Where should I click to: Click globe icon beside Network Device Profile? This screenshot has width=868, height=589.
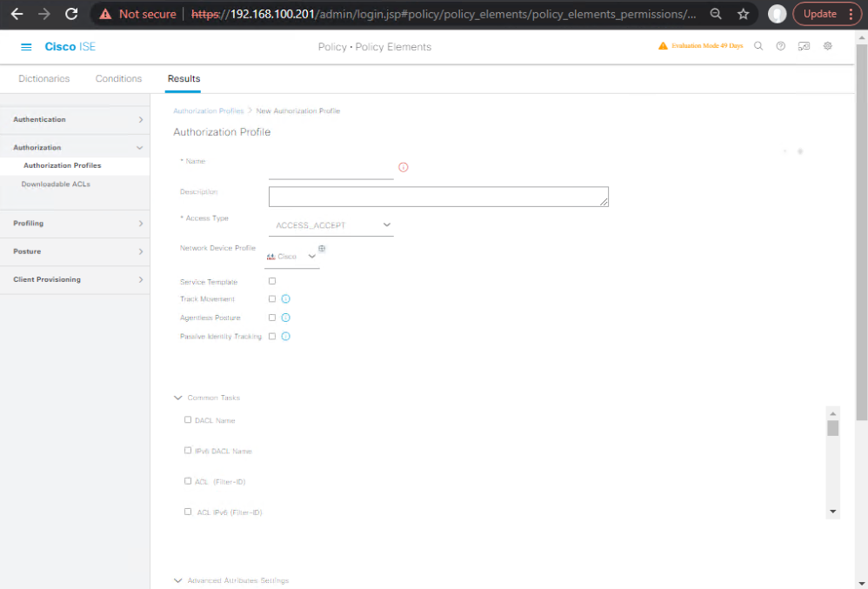tap(322, 248)
